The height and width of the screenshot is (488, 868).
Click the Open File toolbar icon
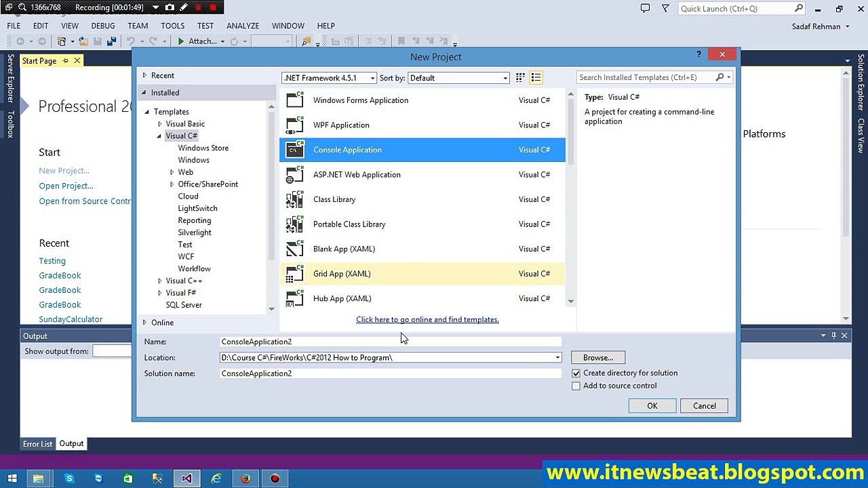click(83, 41)
